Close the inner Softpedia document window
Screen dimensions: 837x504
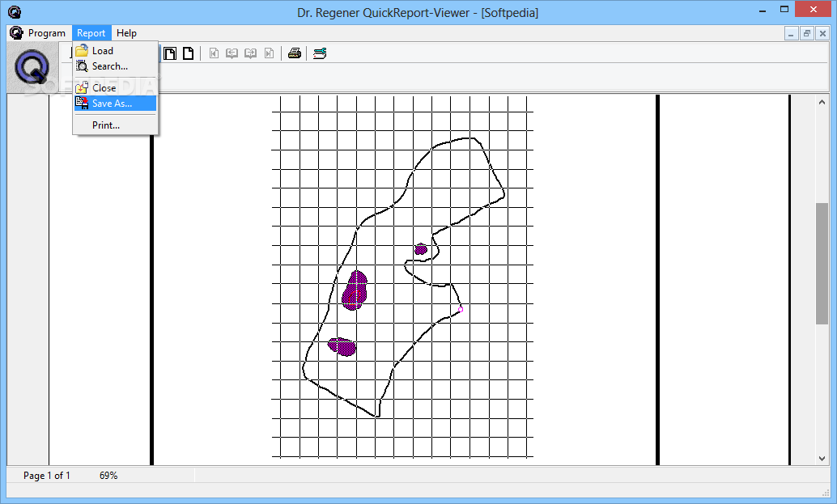click(x=822, y=34)
